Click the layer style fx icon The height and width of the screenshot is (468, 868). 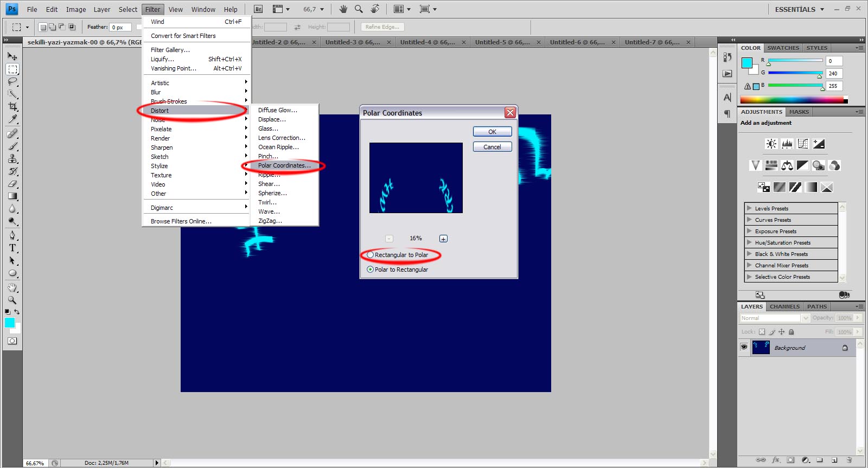pos(776,460)
